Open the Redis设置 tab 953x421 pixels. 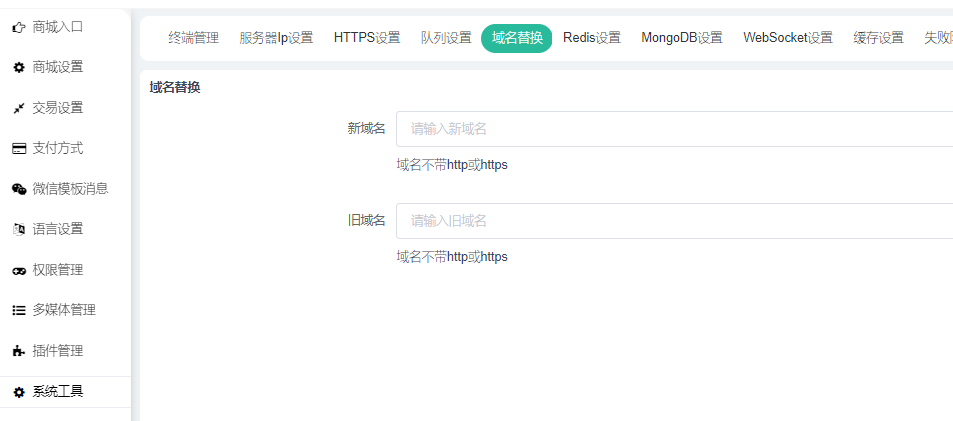[592, 38]
